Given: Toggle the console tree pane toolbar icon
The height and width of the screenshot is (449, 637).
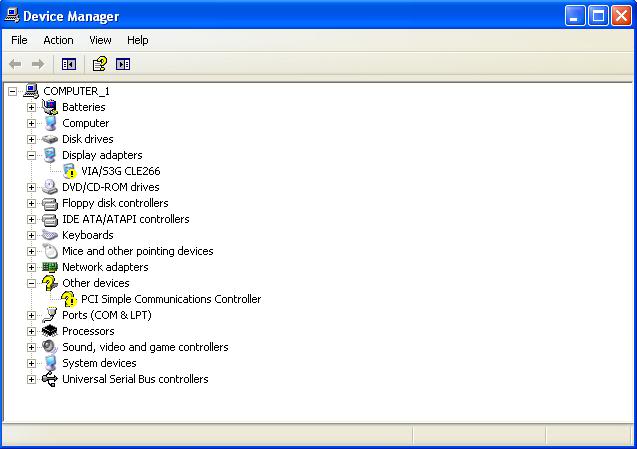Looking at the screenshot, I should click(69, 64).
